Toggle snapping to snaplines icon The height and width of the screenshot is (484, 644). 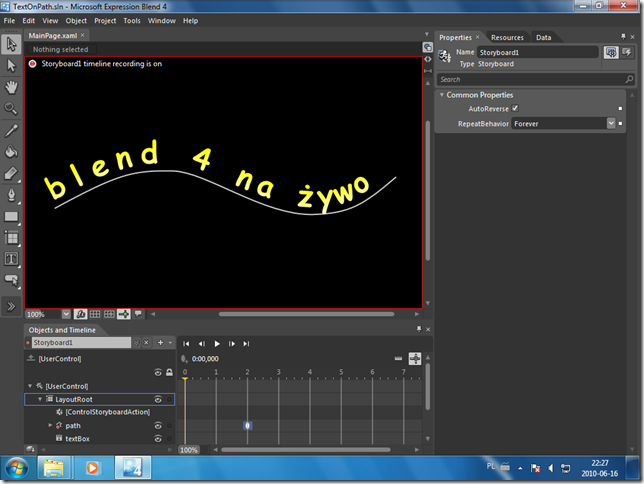pos(124,314)
